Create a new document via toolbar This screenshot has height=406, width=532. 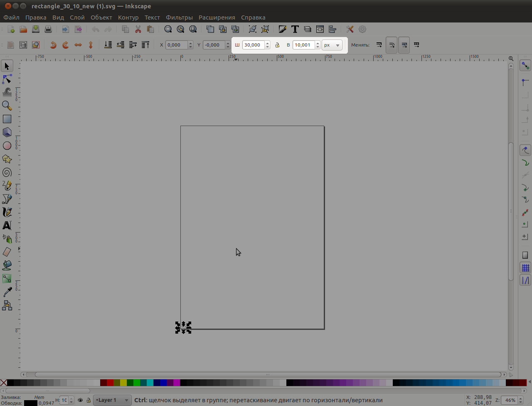tap(11, 29)
